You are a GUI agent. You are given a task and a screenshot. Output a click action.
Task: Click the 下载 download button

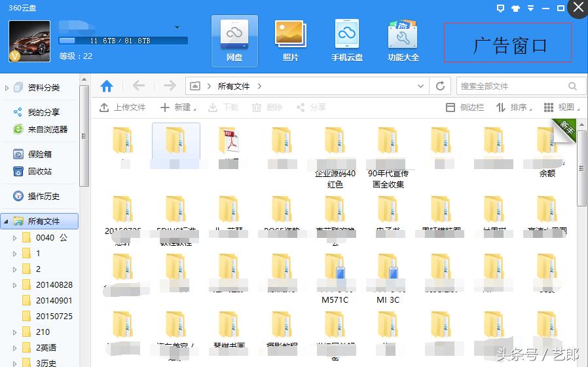click(x=223, y=107)
